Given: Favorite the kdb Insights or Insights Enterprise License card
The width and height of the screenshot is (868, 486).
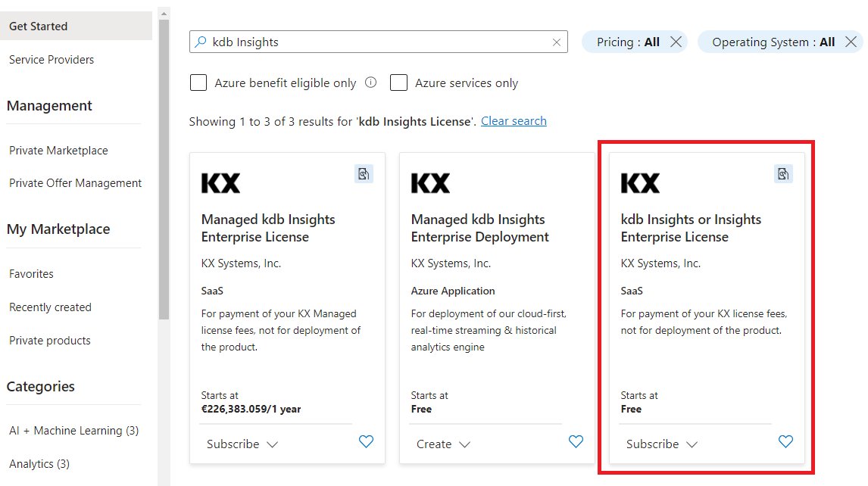Looking at the screenshot, I should (x=785, y=442).
